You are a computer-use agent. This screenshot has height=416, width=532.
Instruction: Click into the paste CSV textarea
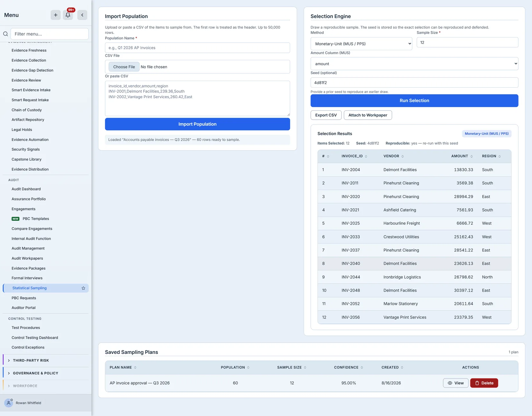point(197,98)
